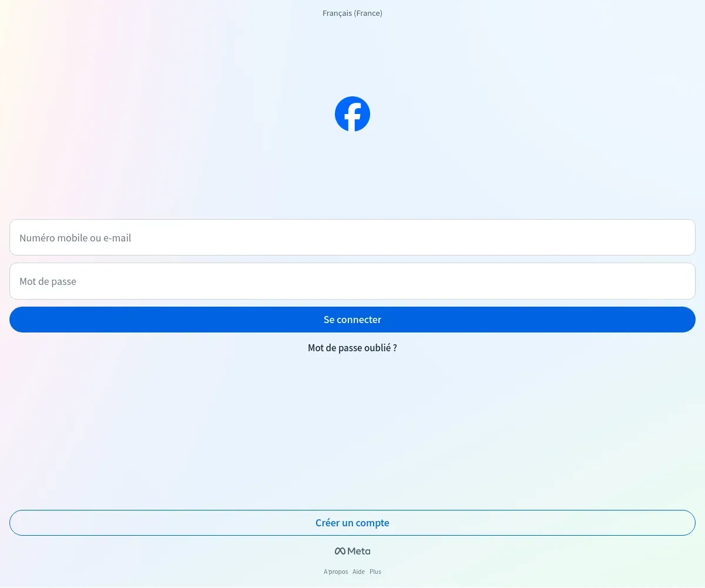Screen dimensions: 705x588
Task: Click the Meta logo near the footer
Action: pos(352,551)
